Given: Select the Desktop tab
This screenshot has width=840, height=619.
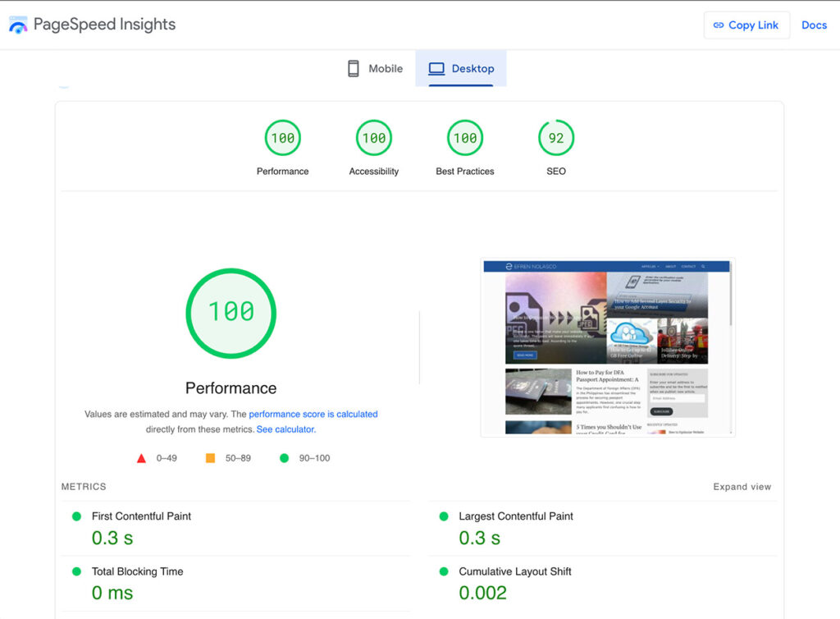Looking at the screenshot, I should pos(461,68).
